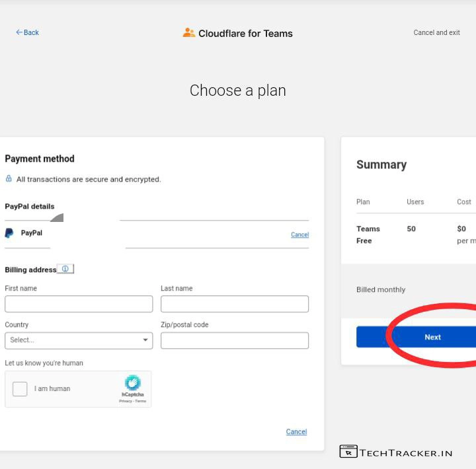Click the secure lock icon
This screenshot has width=476, height=469.
click(9, 179)
